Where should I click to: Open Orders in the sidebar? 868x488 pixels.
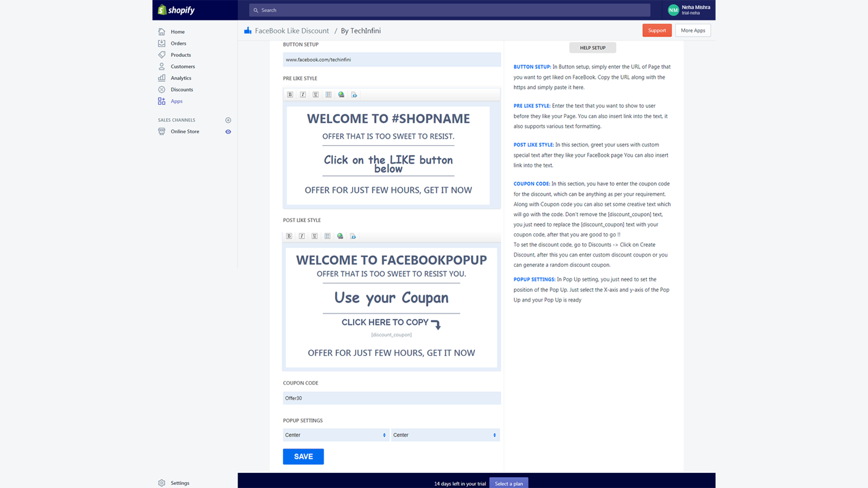(178, 43)
